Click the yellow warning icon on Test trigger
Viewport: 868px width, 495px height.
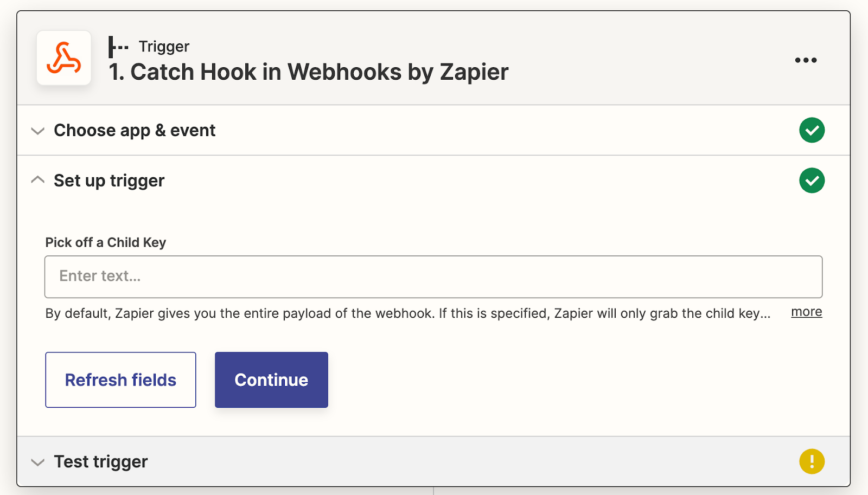812,461
